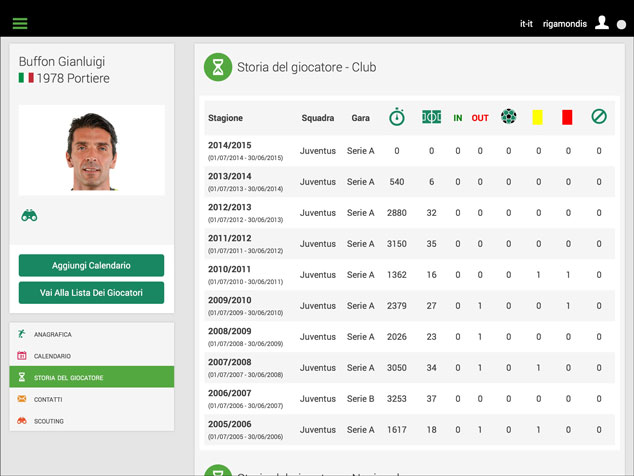Open the Anagrafica menu item

(92, 334)
